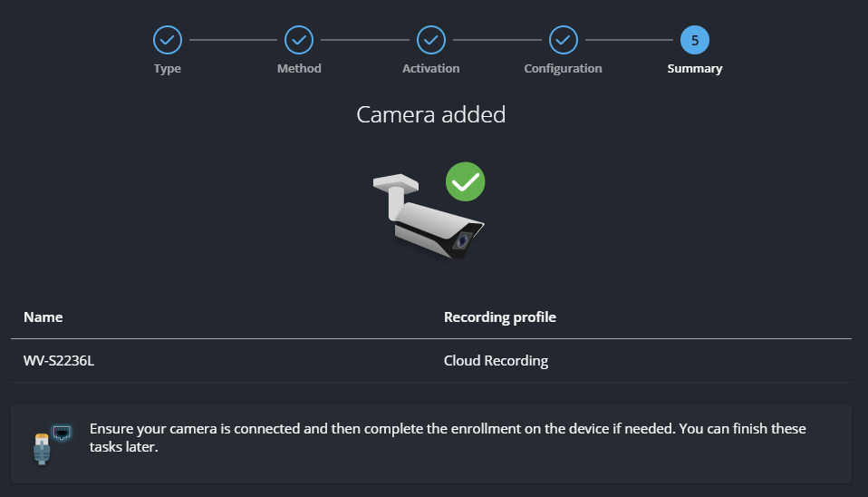Click the "Cloud Recording" profile value

point(496,361)
